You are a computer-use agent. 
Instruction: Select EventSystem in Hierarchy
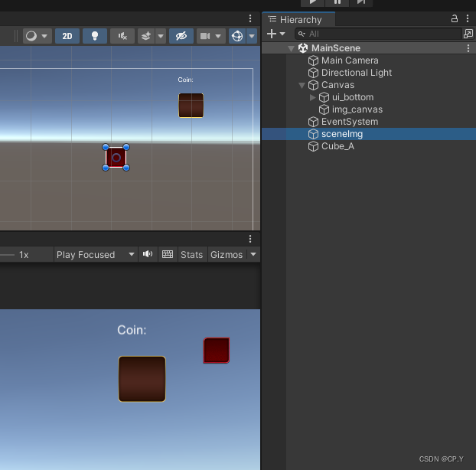coord(350,122)
